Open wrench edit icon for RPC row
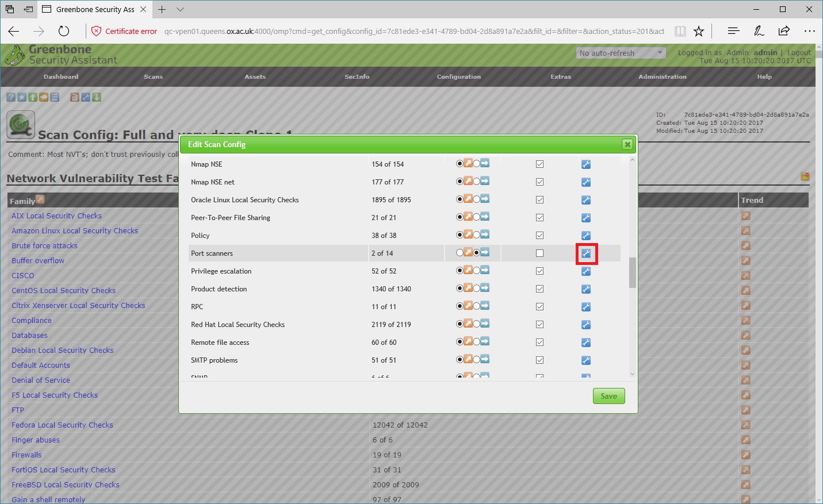 [x=586, y=307]
